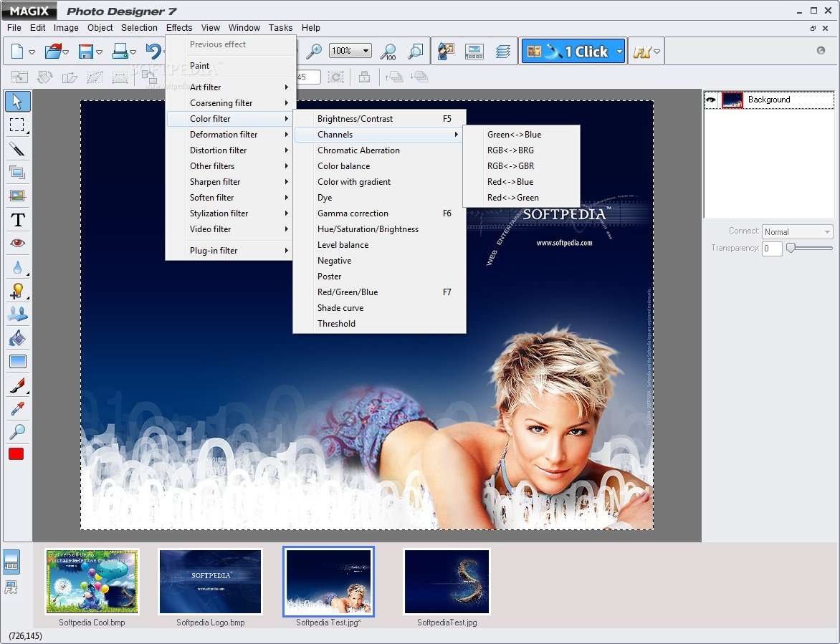Click the New document icon
Viewport: 840px width, 644px height.
[17, 52]
